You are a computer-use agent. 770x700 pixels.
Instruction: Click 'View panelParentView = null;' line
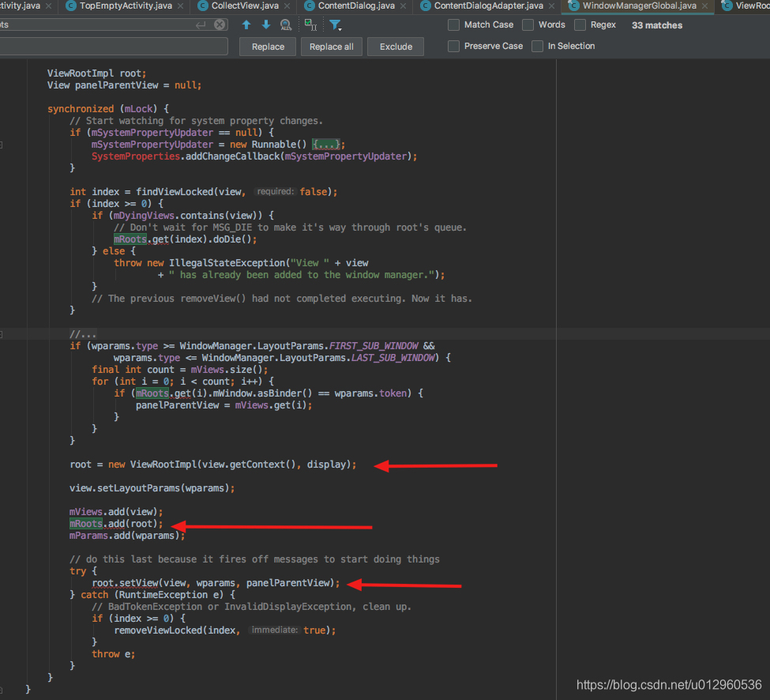tap(124, 85)
